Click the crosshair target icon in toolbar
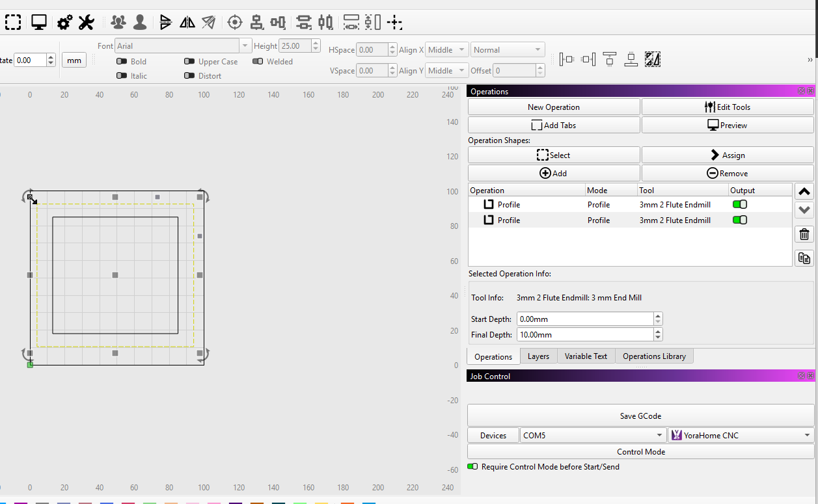 click(x=234, y=23)
